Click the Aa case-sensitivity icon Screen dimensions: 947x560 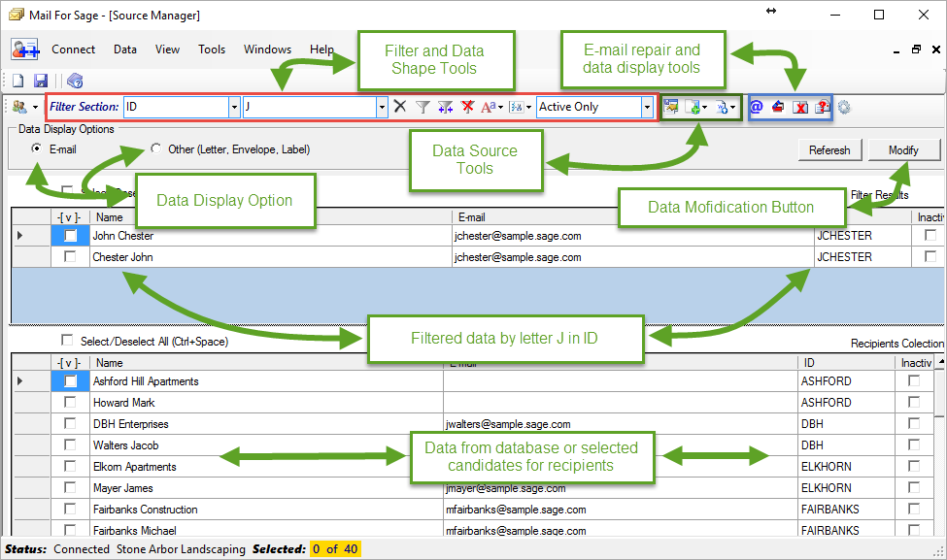[488, 107]
